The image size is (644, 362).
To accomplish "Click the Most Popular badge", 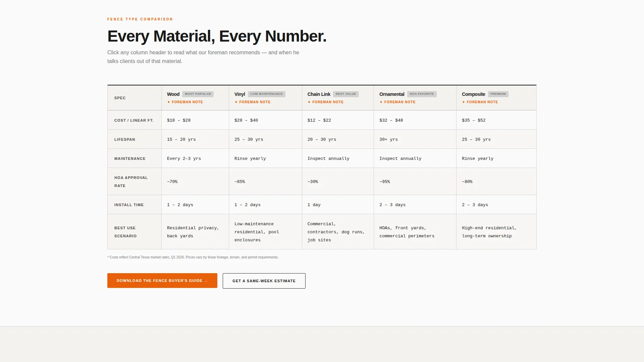I will [x=198, y=94].
